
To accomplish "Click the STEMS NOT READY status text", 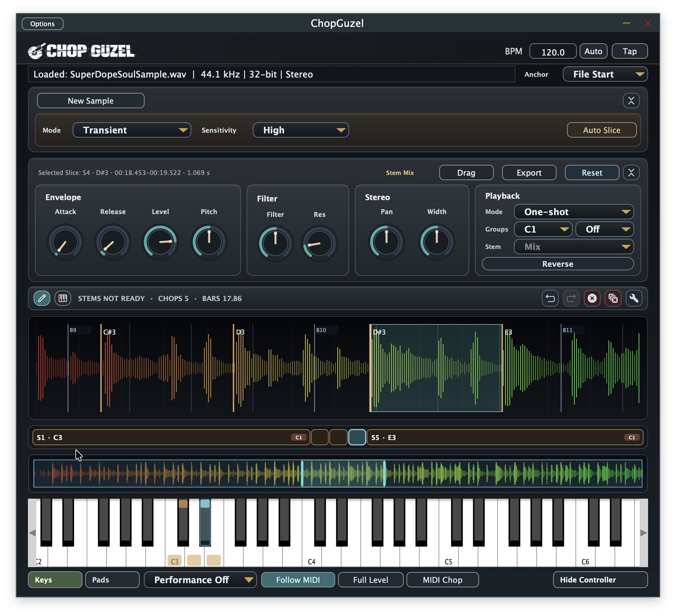I will [x=111, y=299].
